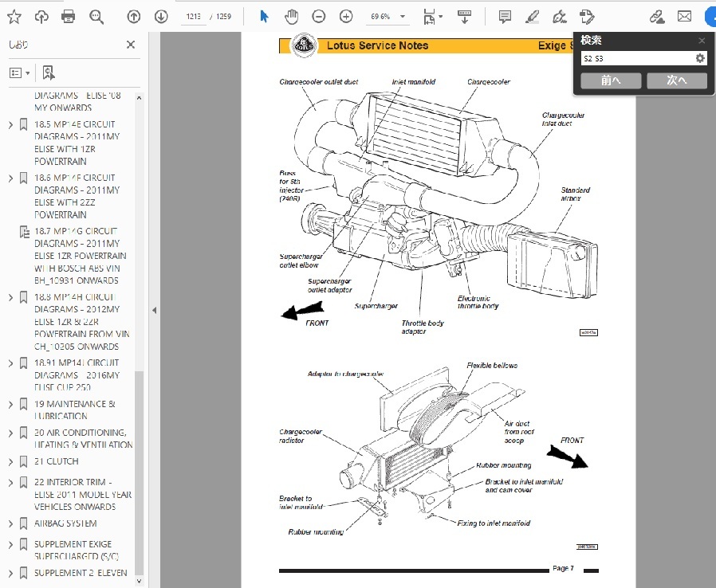
Task: Expand the Airbag System bookmark
Action: tap(11, 523)
